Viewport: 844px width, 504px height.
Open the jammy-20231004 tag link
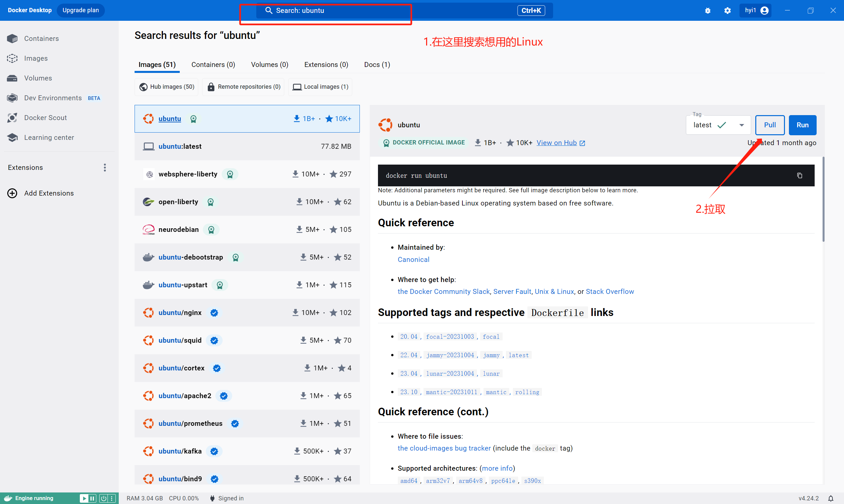[x=450, y=355]
